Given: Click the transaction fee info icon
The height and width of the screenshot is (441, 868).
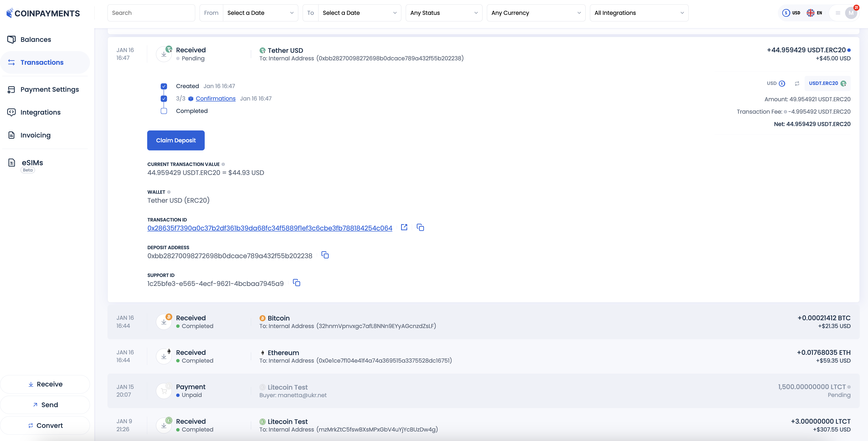Looking at the screenshot, I should (x=785, y=112).
